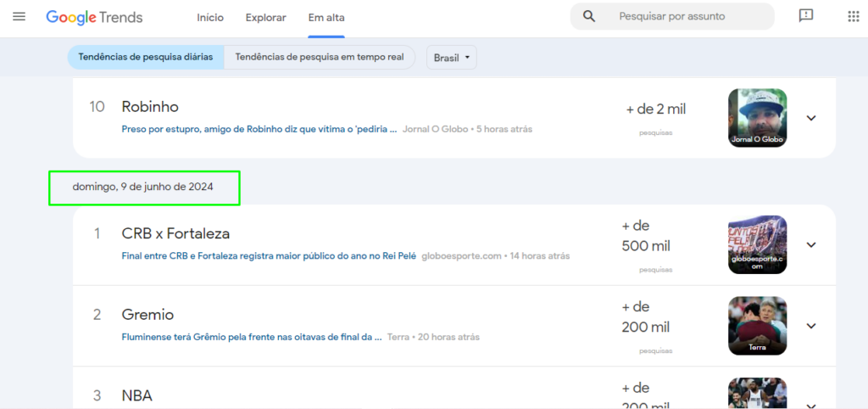The image size is (868, 409).
Task: Click the Gremio trend title
Action: point(147,315)
